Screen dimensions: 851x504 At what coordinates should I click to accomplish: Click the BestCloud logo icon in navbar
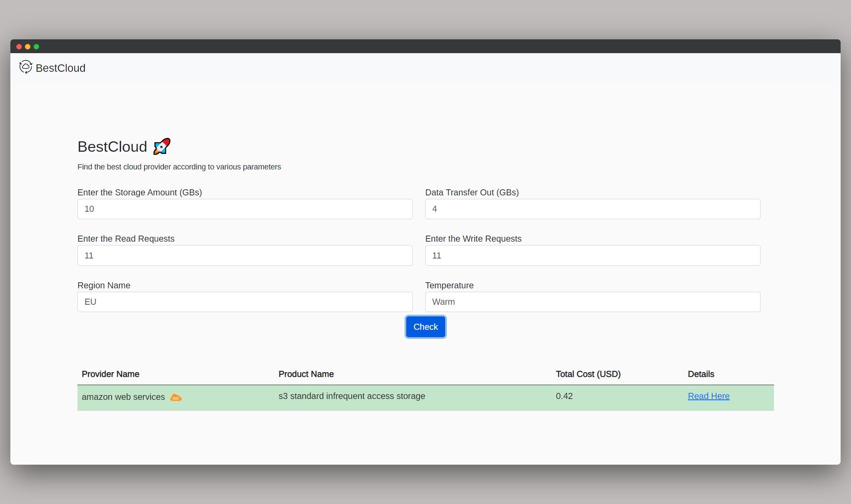[x=26, y=67]
